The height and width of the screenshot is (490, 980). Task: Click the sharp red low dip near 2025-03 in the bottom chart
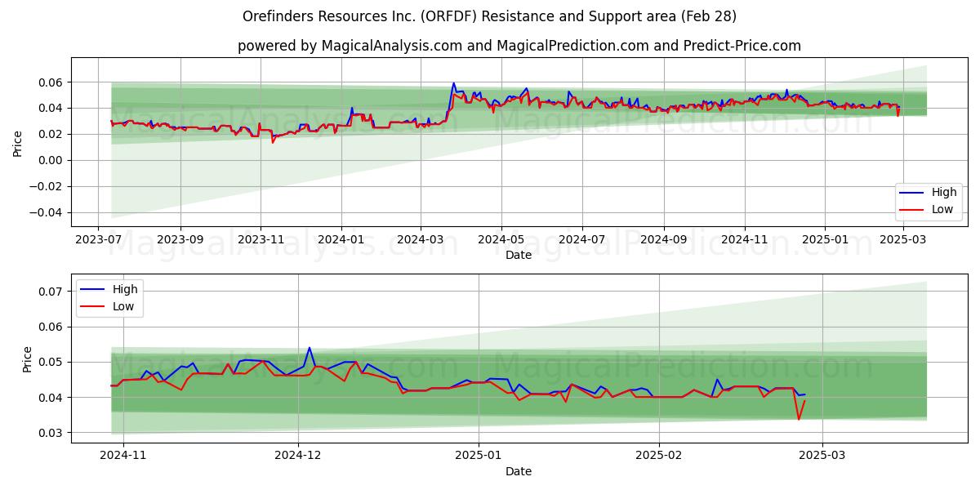point(799,419)
